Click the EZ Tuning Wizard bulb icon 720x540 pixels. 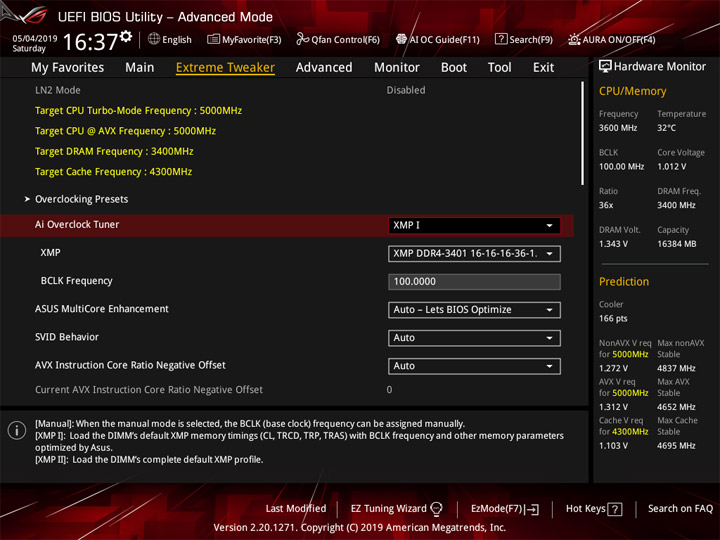click(436, 509)
